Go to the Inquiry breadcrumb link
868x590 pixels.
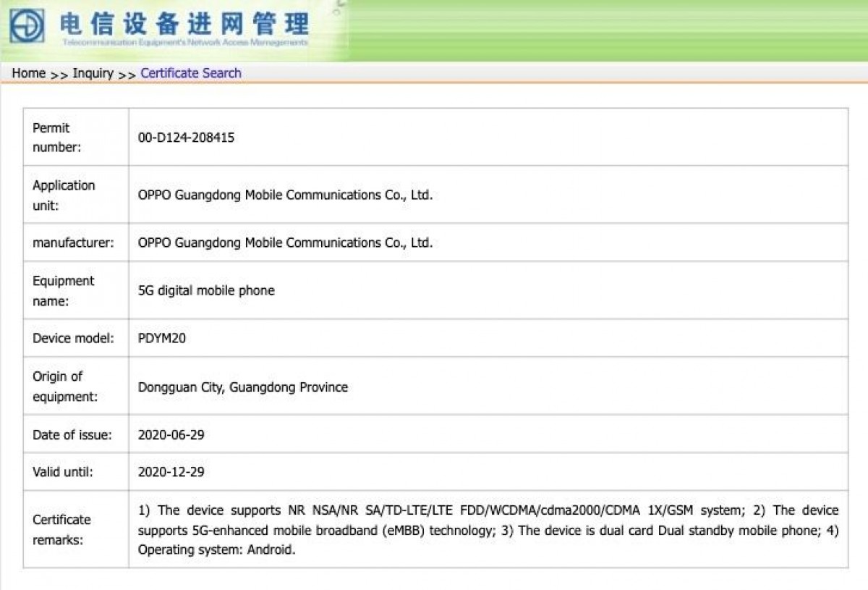pos(93,73)
